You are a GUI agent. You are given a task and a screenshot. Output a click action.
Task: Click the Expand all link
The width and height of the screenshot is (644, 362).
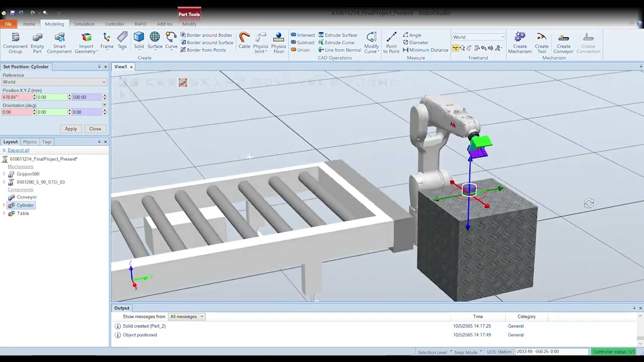click(18, 150)
